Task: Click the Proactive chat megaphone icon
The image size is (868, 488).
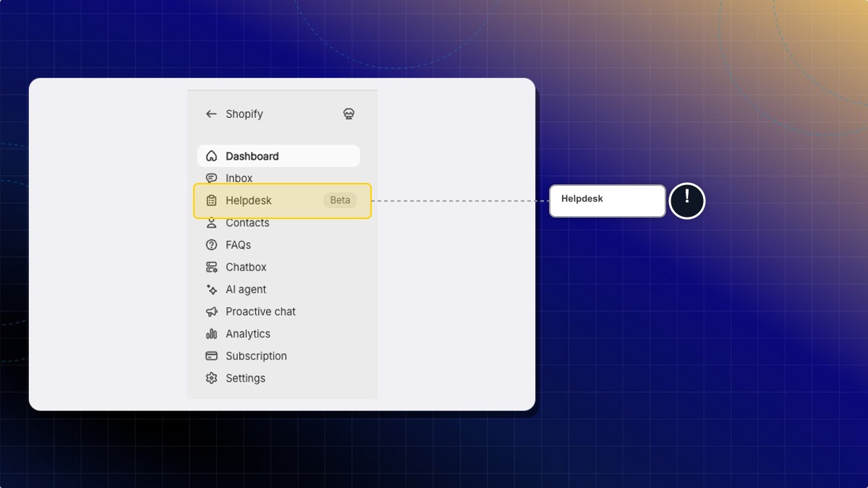Action: (211, 312)
